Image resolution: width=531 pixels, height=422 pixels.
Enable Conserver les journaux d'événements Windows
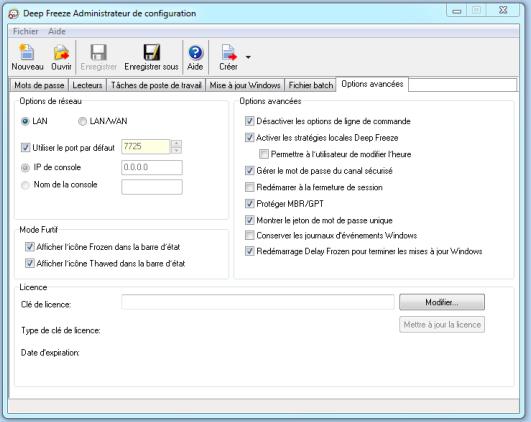[250, 235]
